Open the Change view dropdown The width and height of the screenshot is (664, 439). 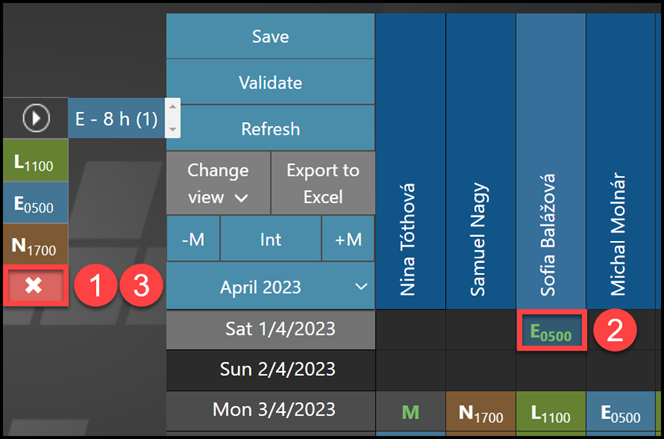click(219, 183)
